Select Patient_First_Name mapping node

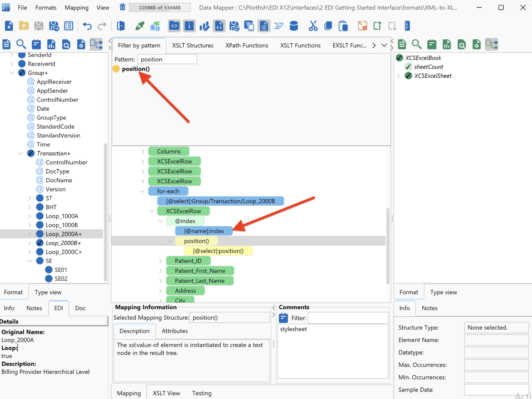click(x=200, y=271)
